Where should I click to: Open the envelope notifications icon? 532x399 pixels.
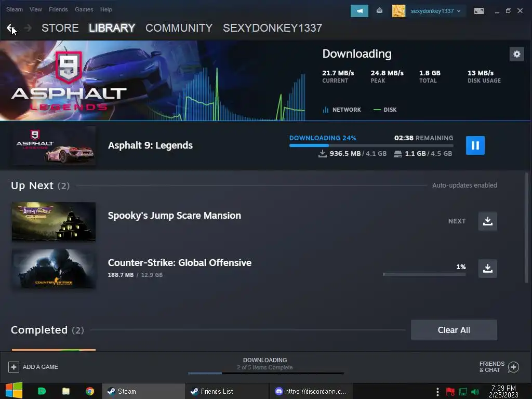(x=379, y=11)
